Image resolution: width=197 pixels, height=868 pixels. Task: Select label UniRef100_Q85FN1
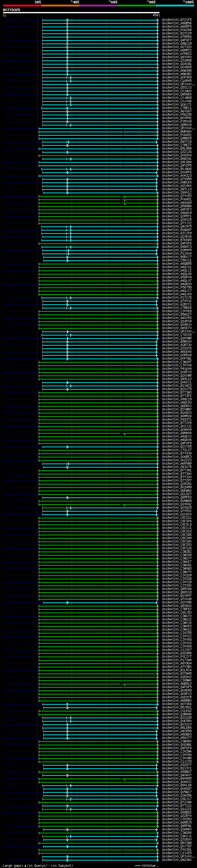177,826
